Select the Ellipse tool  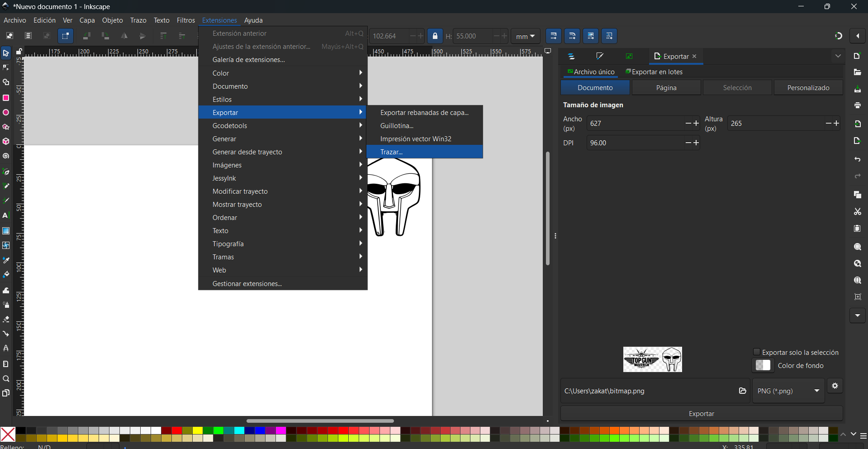(x=6, y=112)
